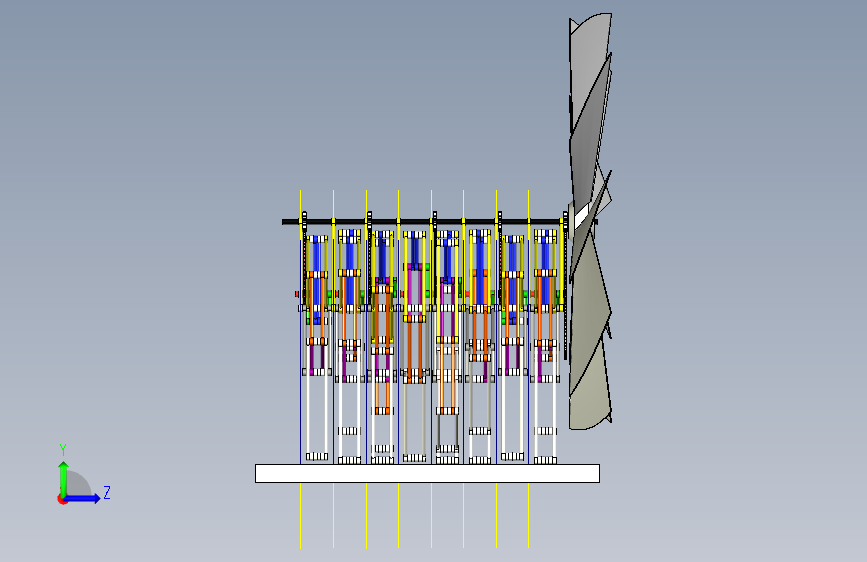This screenshot has height=562, width=867.
Task: Click the Z label on the axis triad
Action: [x=107, y=492]
